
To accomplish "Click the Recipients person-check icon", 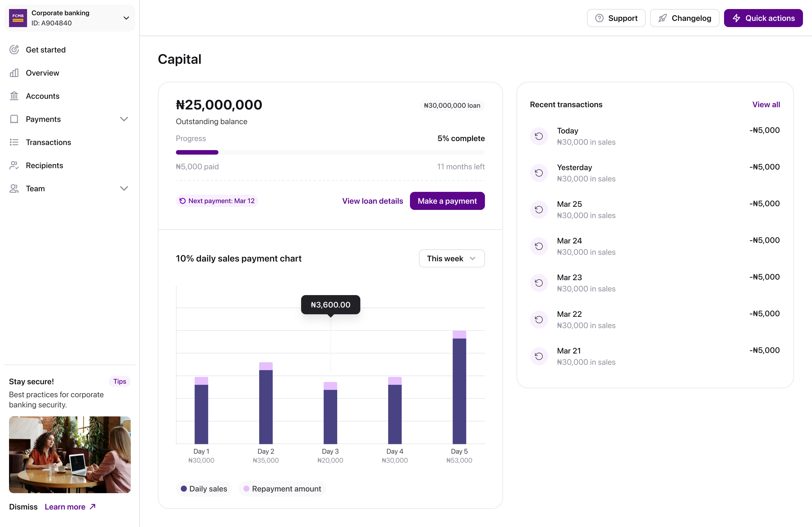I will coord(14,166).
